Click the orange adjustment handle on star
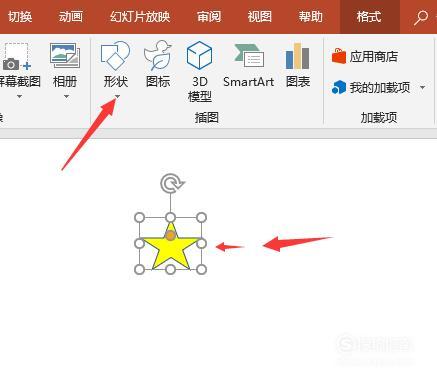Screen dimensions: 437x391 click(x=170, y=236)
